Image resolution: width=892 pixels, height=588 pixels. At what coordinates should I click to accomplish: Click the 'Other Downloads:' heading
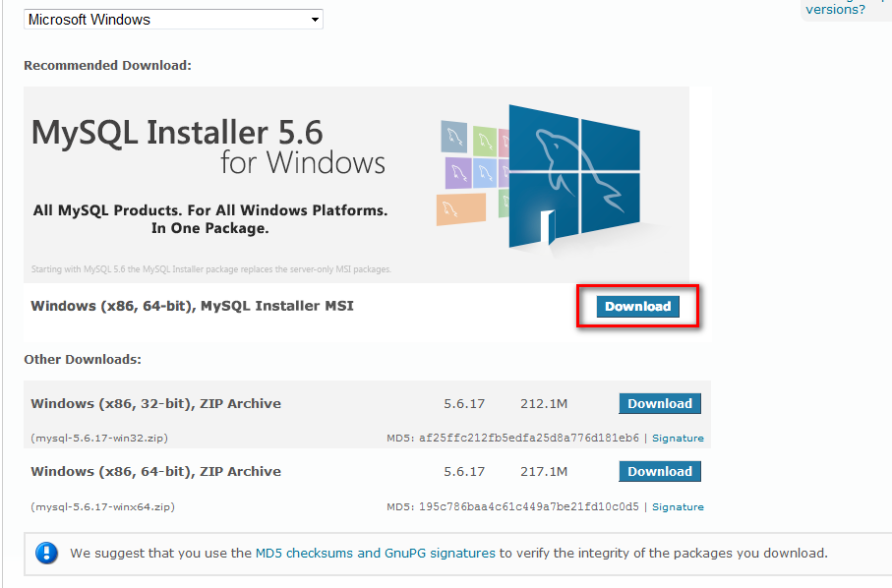coord(83,360)
